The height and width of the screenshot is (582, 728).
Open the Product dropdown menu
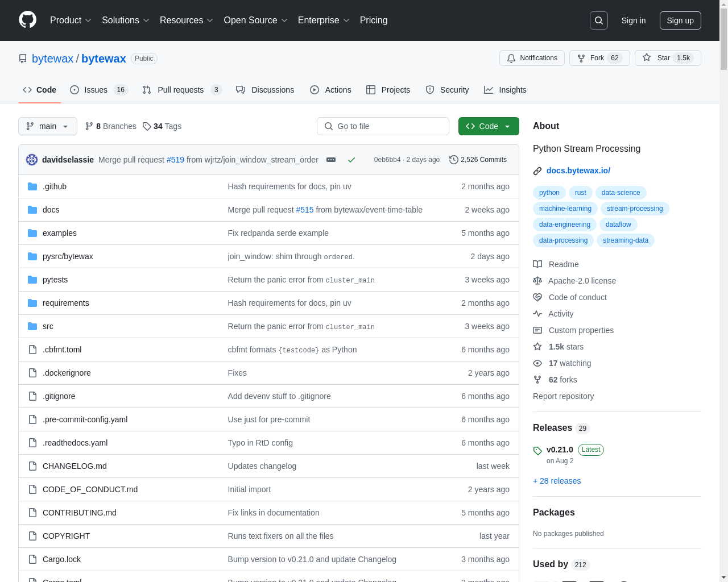(71, 20)
